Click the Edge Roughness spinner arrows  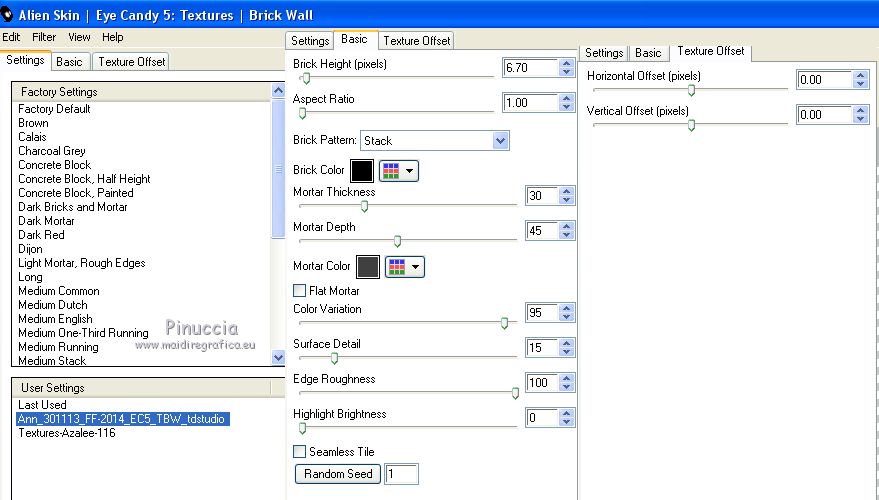(x=566, y=383)
